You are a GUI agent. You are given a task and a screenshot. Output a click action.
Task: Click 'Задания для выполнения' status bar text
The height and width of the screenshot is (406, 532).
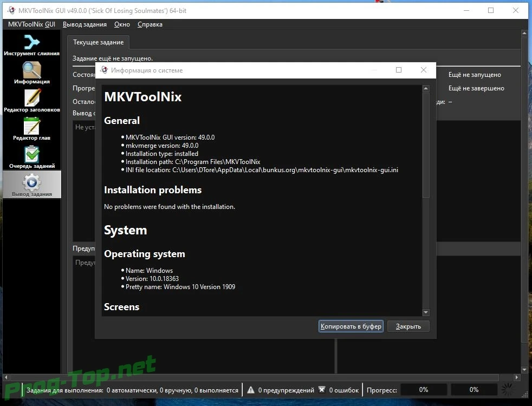(65, 390)
